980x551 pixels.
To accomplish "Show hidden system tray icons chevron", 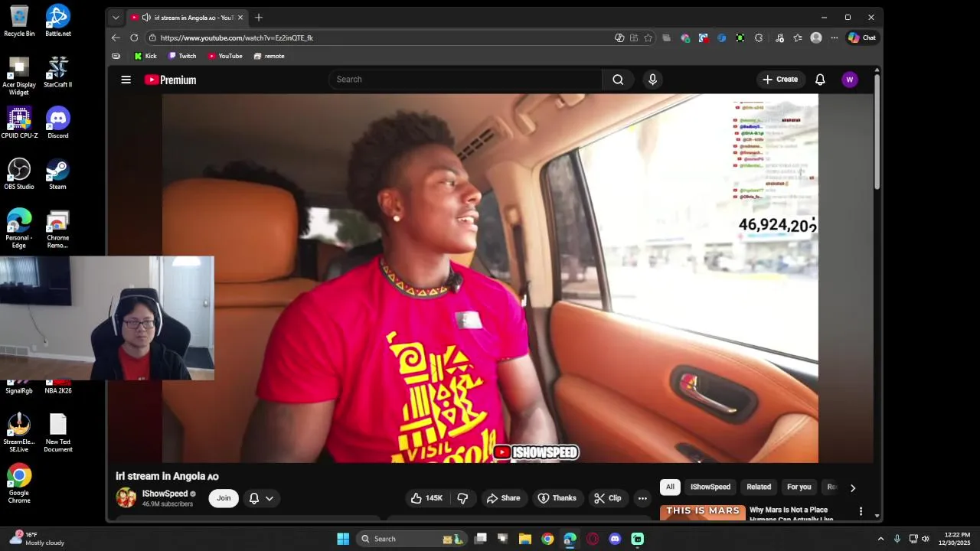I will pyautogui.click(x=880, y=539).
